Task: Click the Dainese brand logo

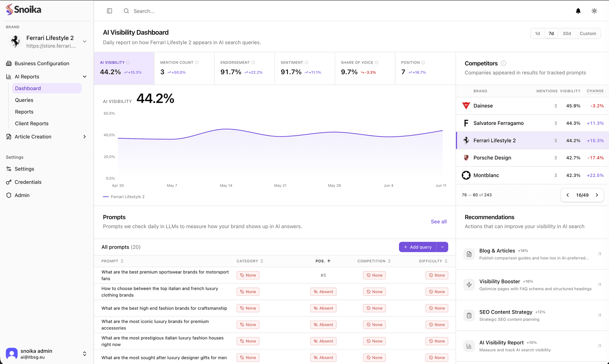Action: pos(466,106)
